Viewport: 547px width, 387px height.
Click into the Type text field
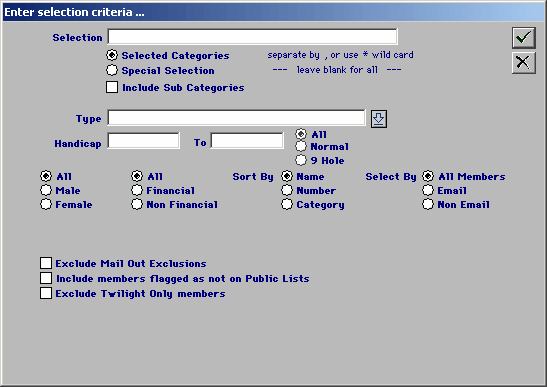(236, 118)
